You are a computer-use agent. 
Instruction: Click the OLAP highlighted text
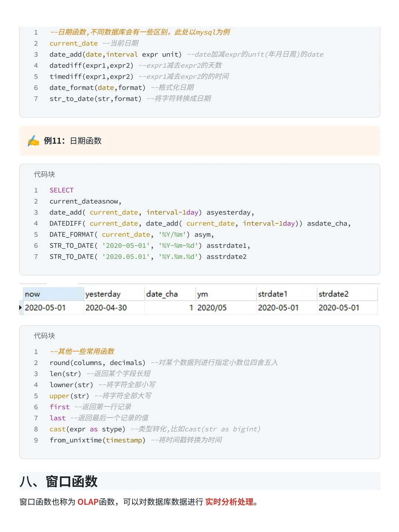[x=88, y=502]
